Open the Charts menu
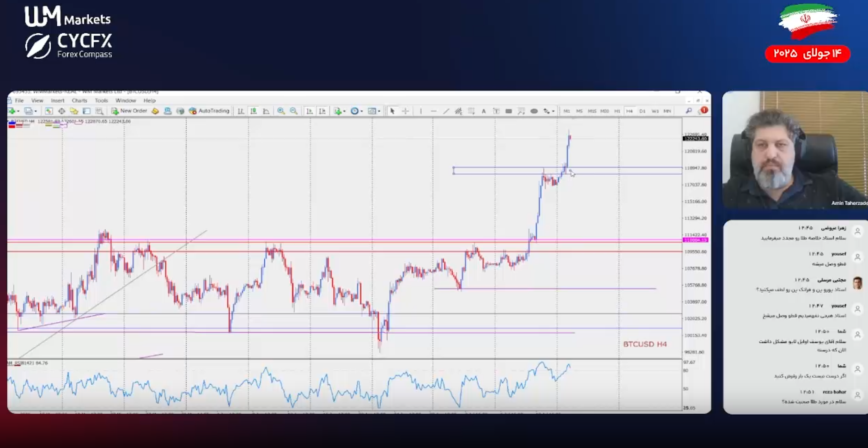 click(x=79, y=100)
